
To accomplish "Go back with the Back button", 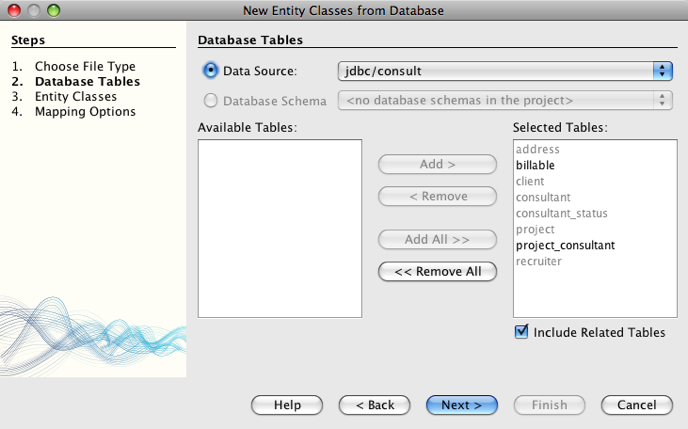I will (x=375, y=405).
